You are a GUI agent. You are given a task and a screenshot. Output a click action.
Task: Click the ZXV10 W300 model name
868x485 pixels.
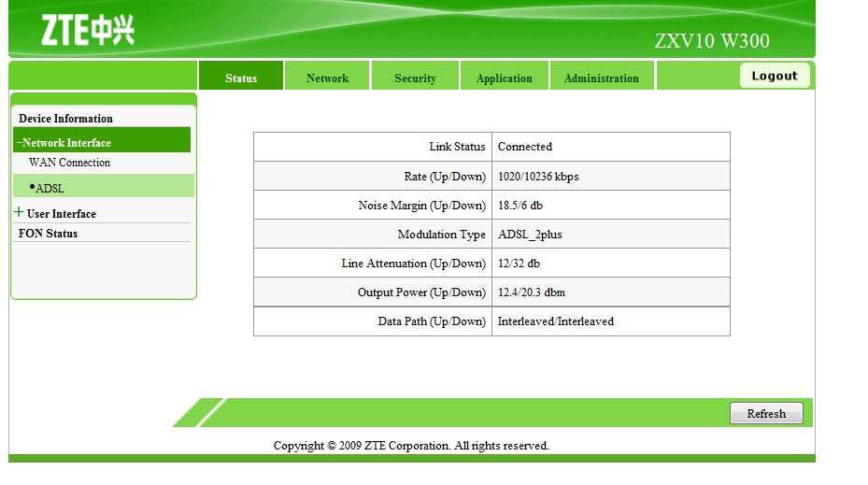[712, 40]
